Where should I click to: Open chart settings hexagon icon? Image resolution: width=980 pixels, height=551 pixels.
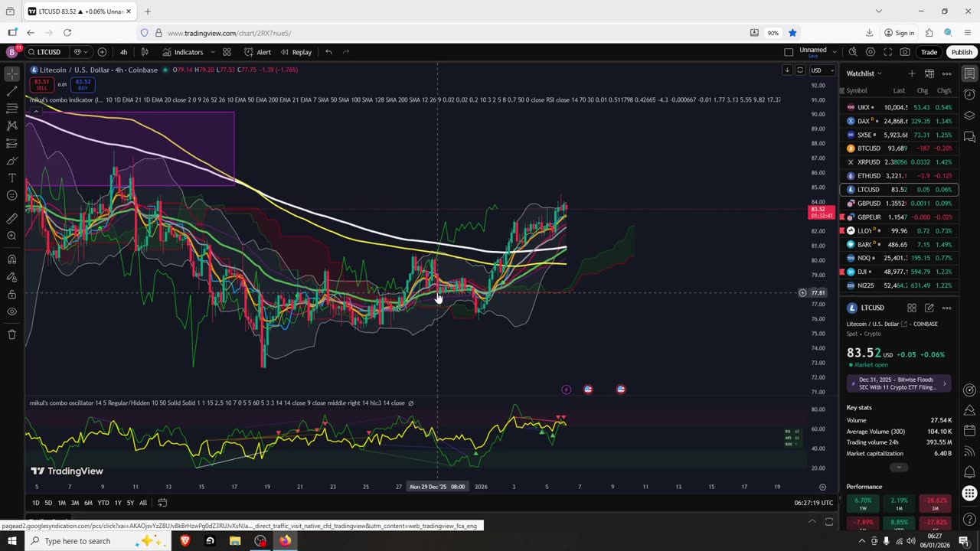(x=871, y=52)
